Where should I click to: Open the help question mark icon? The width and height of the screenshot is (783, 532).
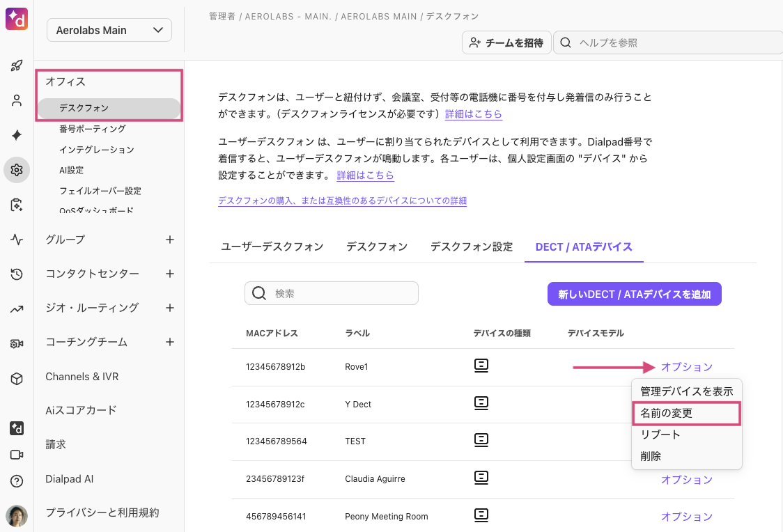(x=17, y=481)
